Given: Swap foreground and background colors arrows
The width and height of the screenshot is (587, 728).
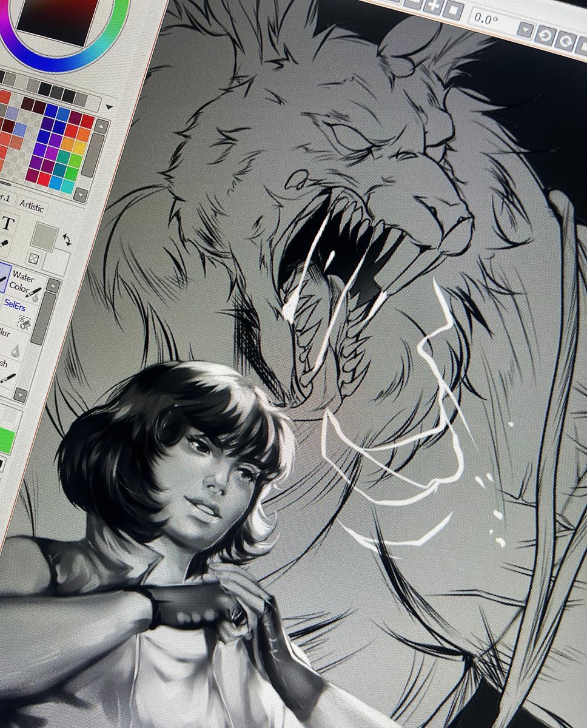Looking at the screenshot, I should point(66,240).
